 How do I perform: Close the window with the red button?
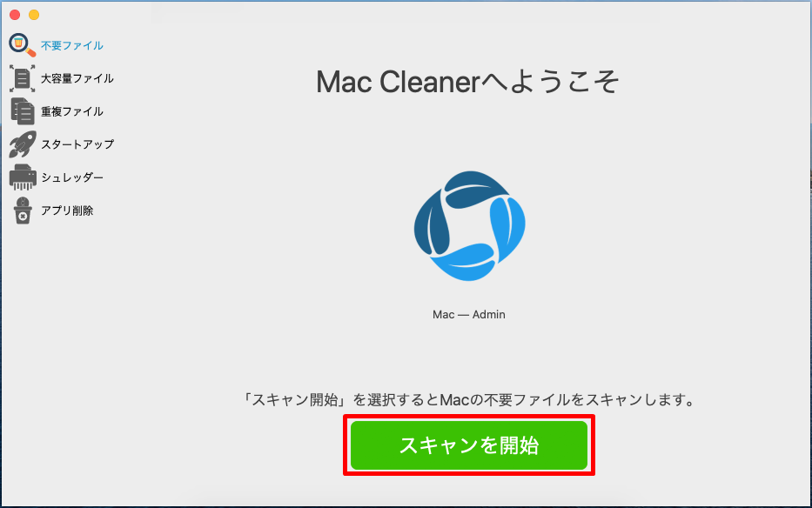click(15, 15)
